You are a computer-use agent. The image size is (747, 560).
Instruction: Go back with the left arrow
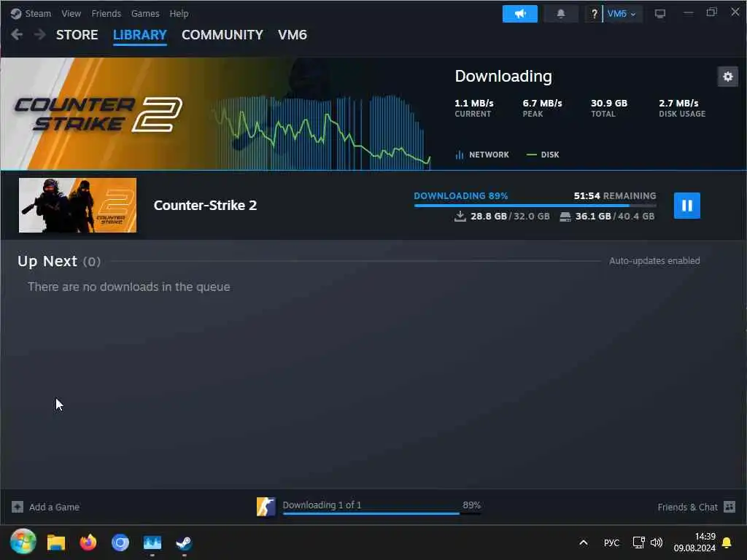point(17,34)
